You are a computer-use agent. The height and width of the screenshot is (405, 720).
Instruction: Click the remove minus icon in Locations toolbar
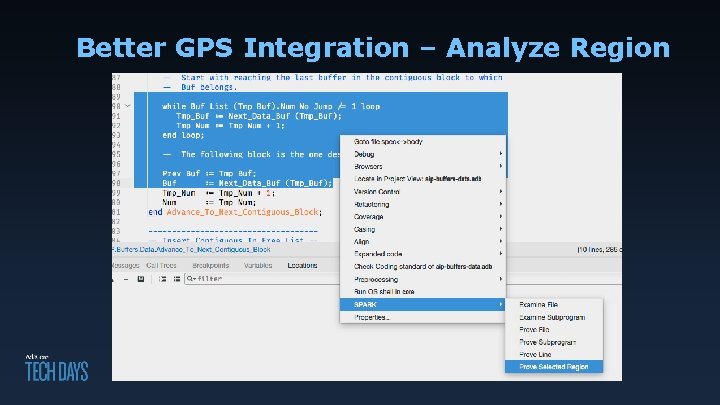point(126,279)
